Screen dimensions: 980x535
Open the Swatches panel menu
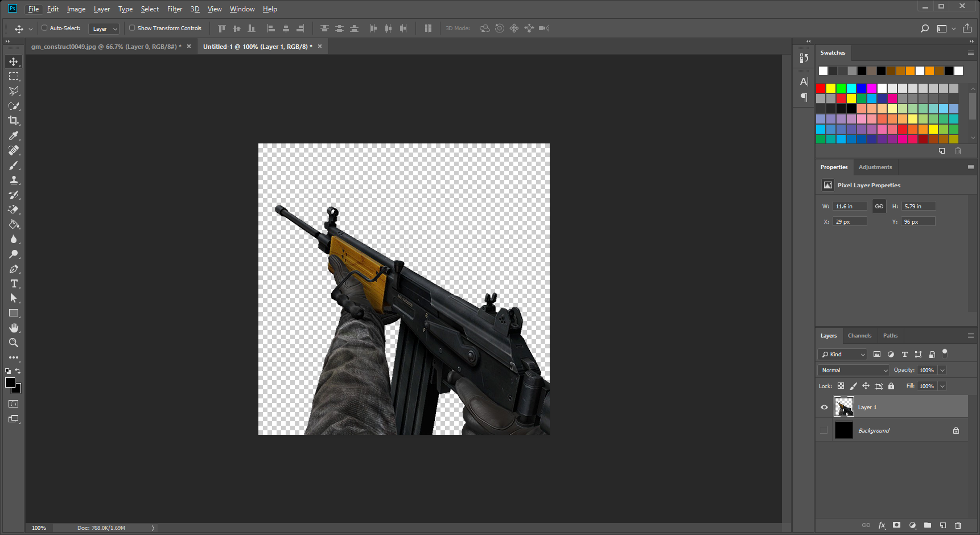pos(971,53)
